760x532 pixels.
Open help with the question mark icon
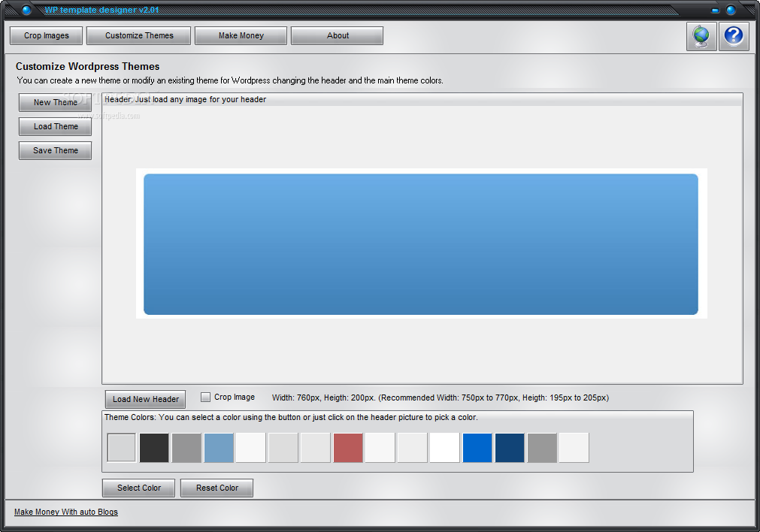pos(734,36)
